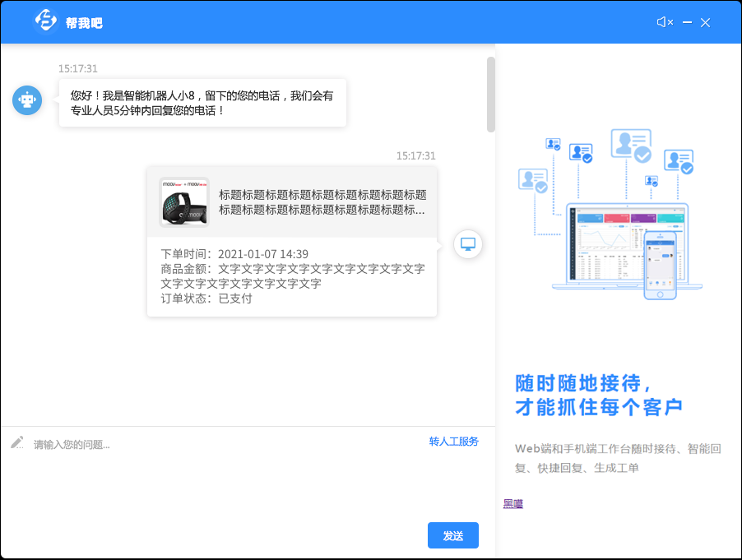This screenshot has width=742, height=560.
Task: Open the smartwatch product thumbnail
Action: (x=184, y=202)
